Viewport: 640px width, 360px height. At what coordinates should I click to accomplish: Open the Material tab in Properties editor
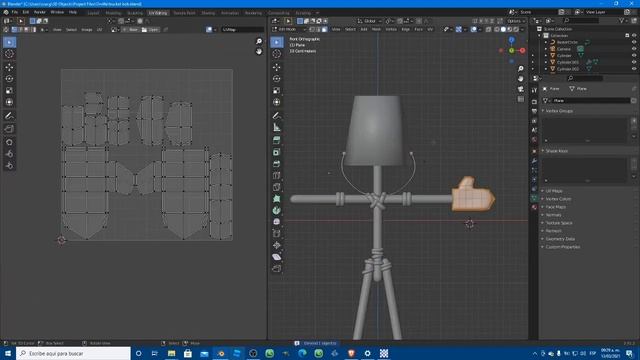click(534, 207)
